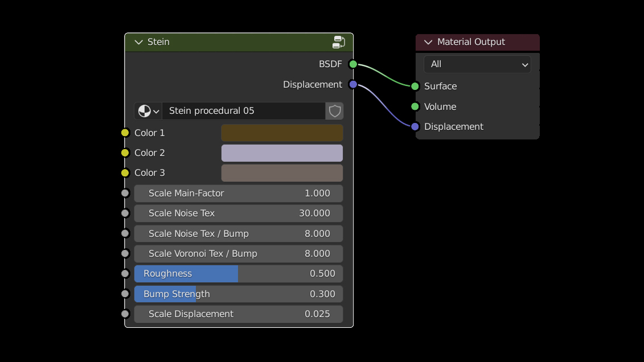Click the Volume input socket
The height and width of the screenshot is (362, 644).
coord(415,107)
